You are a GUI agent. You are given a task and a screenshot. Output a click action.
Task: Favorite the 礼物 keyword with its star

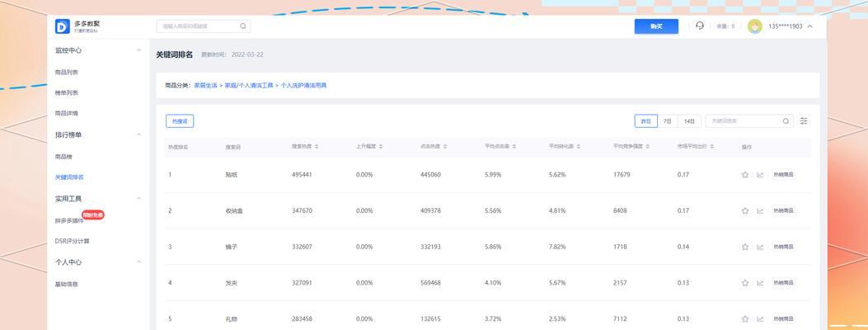745,319
